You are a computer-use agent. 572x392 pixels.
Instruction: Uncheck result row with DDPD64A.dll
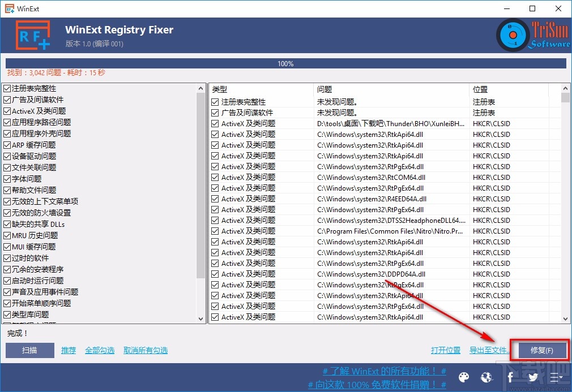coord(215,274)
